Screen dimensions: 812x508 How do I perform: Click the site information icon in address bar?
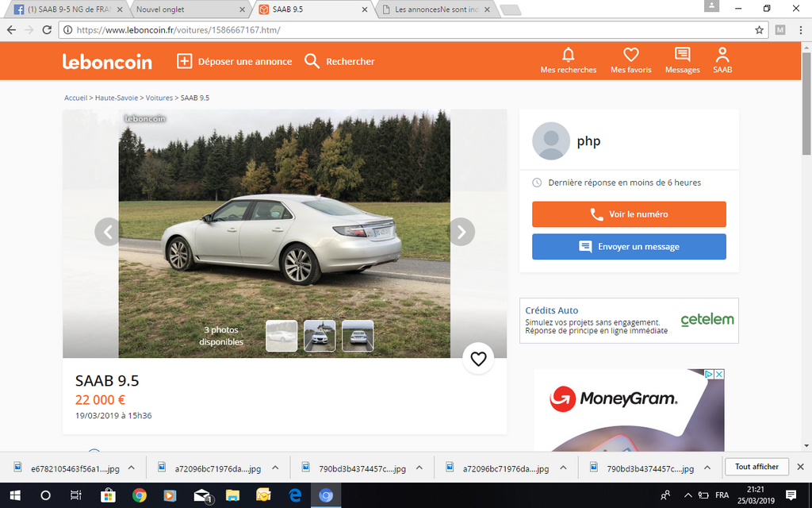67,30
